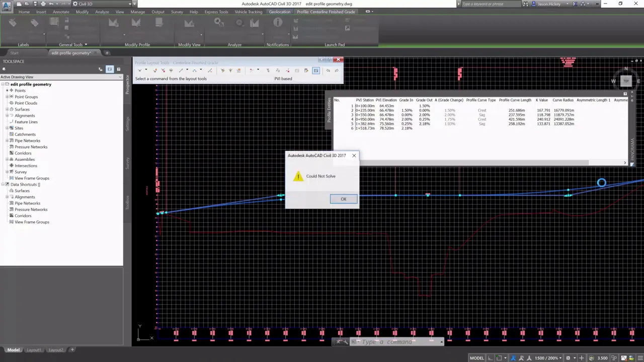The width and height of the screenshot is (644, 362).
Task: Open the Home ribbon tab
Action: pos(24,12)
